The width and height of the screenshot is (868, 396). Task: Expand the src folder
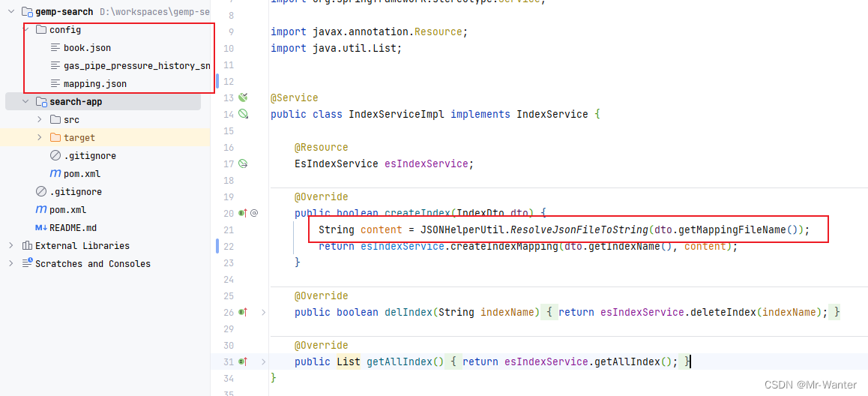39,120
